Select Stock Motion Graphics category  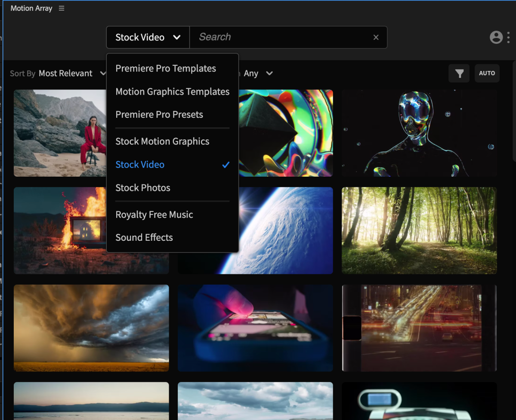(x=162, y=141)
